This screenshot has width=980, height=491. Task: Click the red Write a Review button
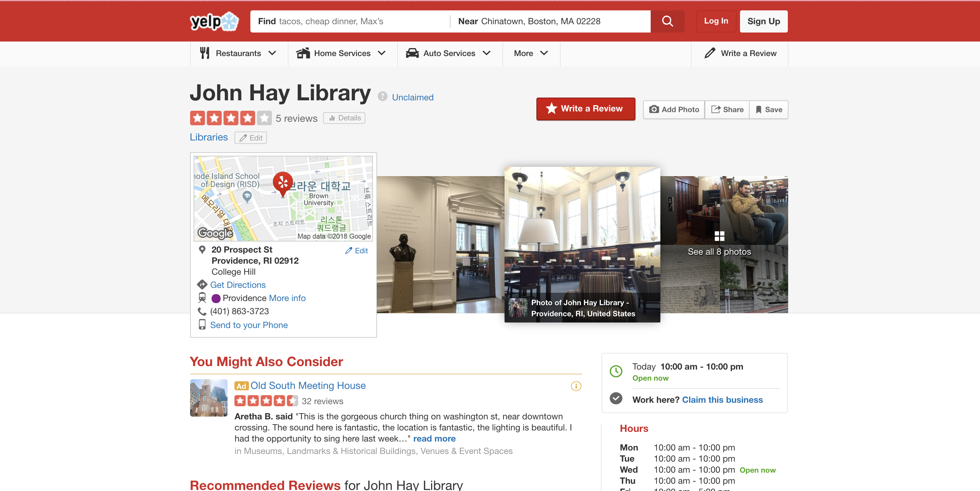tap(586, 109)
